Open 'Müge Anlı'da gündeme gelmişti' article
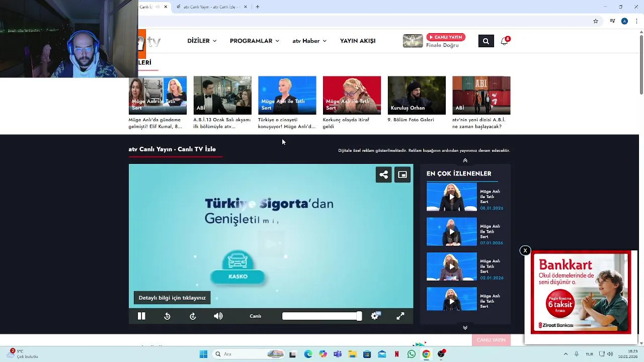The height and width of the screenshot is (362, 644). [x=157, y=103]
